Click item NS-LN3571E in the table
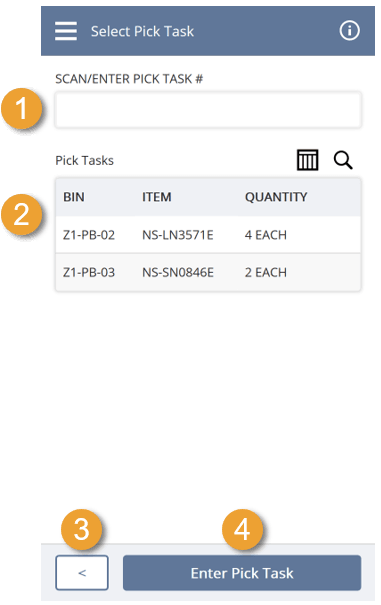Image resolution: width=381 pixels, height=605 pixels. coord(178,235)
